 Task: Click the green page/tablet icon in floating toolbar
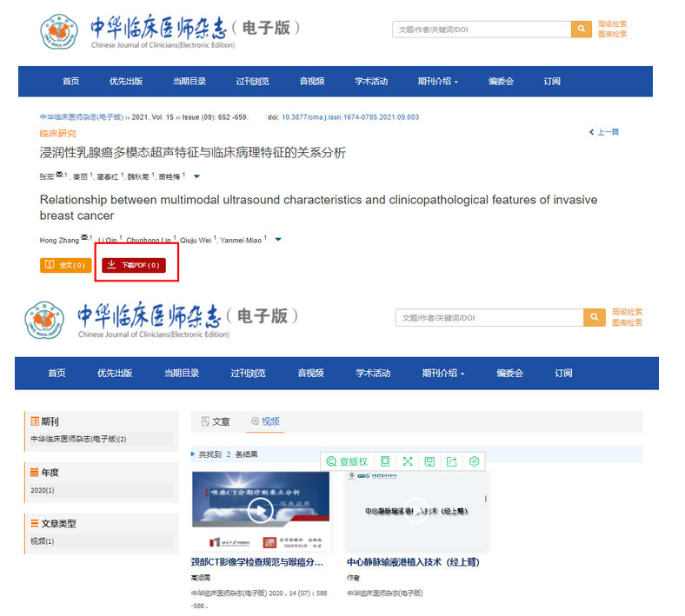[385, 461]
